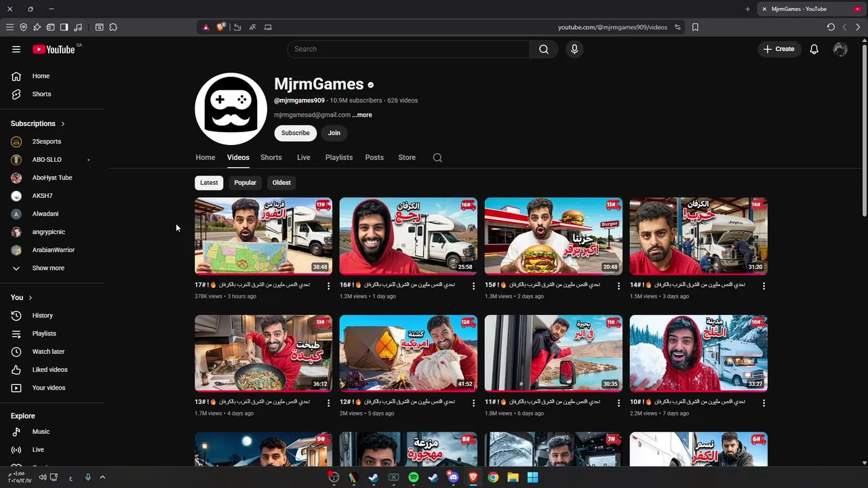Open the YouTube guide hamburger menu
Screen dimensions: 868x488
(16, 49)
